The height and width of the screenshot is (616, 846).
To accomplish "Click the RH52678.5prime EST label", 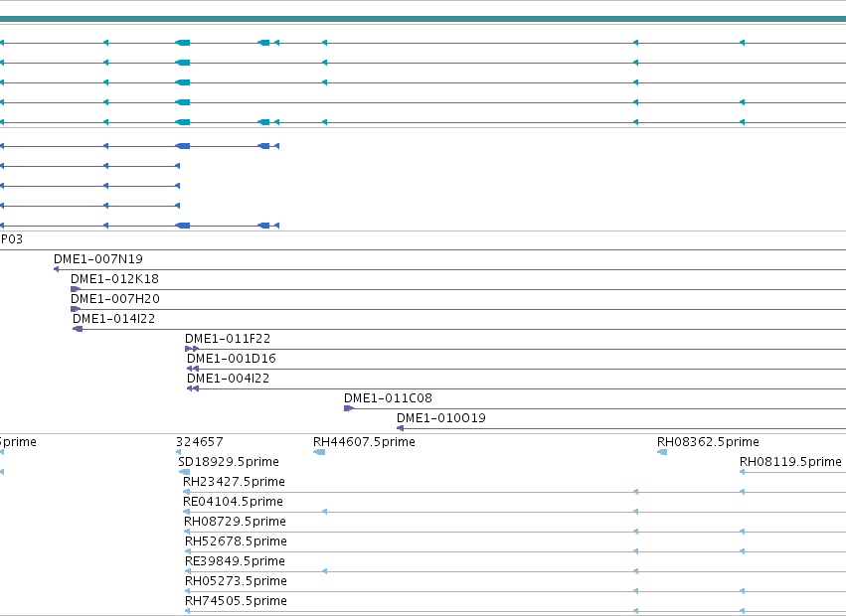I will 236,541.
